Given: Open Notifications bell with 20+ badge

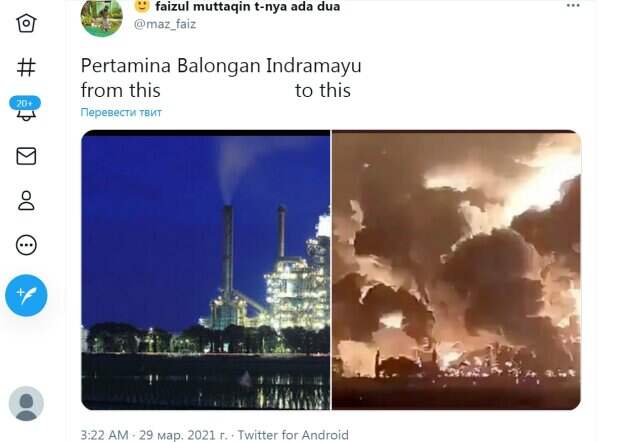Looking at the screenshot, I should [25, 108].
